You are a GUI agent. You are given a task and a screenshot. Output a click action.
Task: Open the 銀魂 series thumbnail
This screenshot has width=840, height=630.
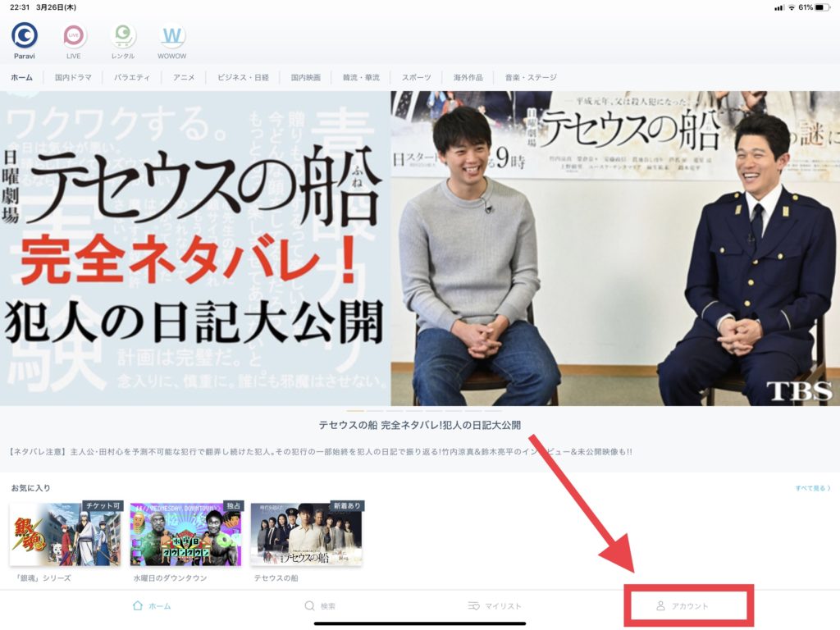tap(66, 533)
